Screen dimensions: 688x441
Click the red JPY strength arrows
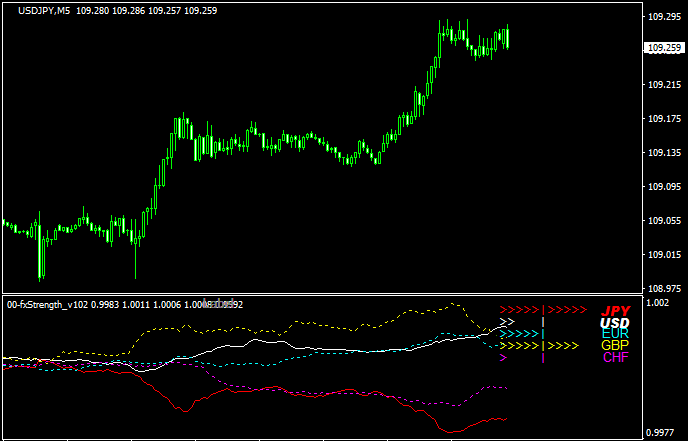pos(541,311)
